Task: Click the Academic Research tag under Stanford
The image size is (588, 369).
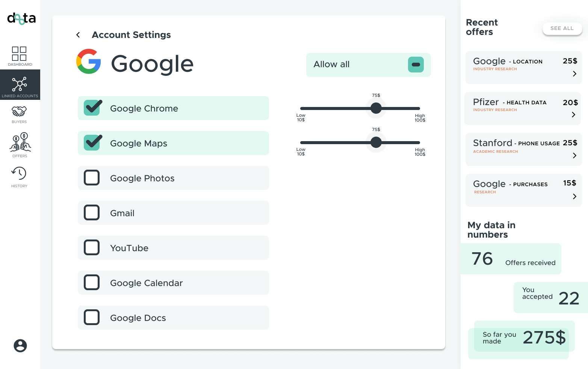Action: [x=496, y=152]
